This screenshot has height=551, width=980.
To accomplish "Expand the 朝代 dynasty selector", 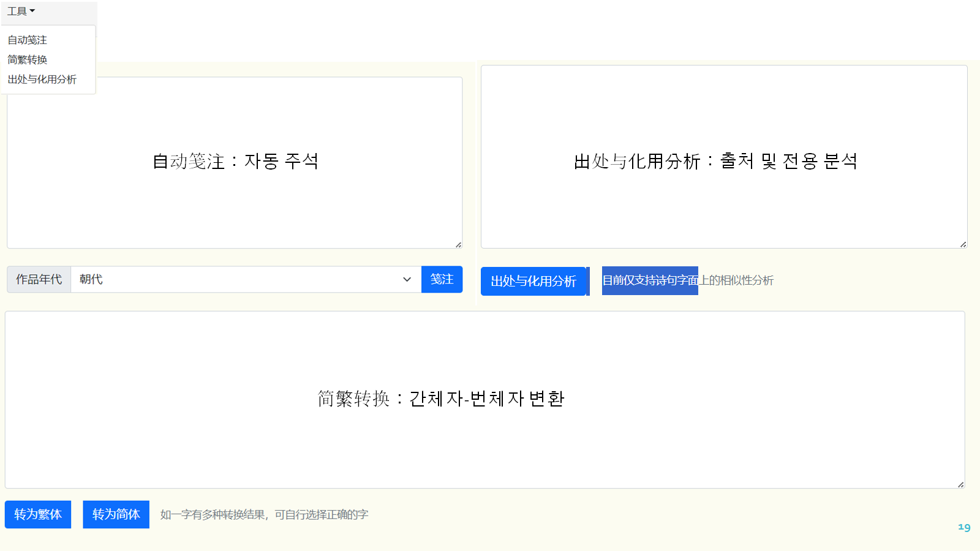I will (245, 279).
